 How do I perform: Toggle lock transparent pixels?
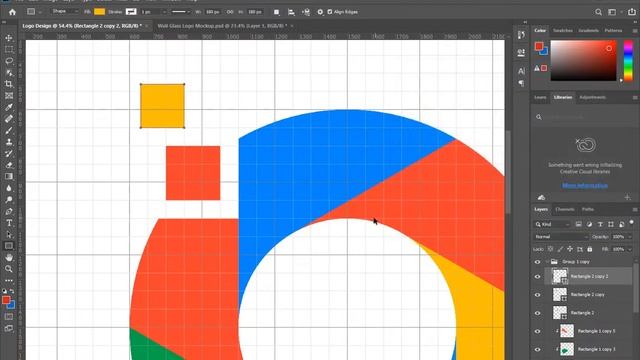(x=551, y=249)
